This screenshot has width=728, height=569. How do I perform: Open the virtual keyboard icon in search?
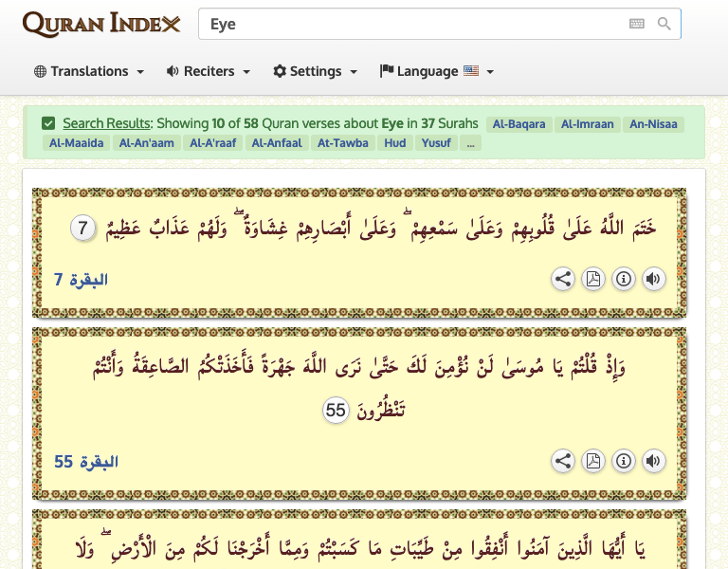coord(637,24)
